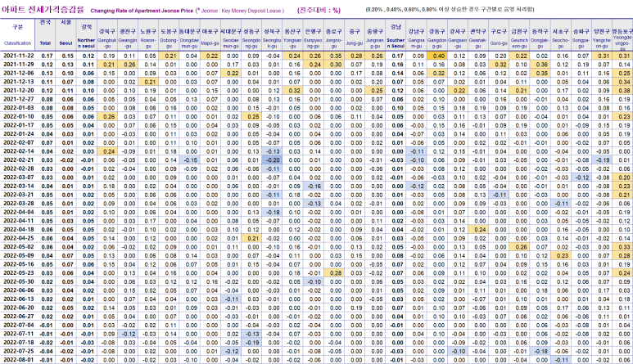633x364 pixels.
Task: Click the 0.24 Gangbuk-gu cell on 2022-02-14
Action: click(x=107, y=151)
